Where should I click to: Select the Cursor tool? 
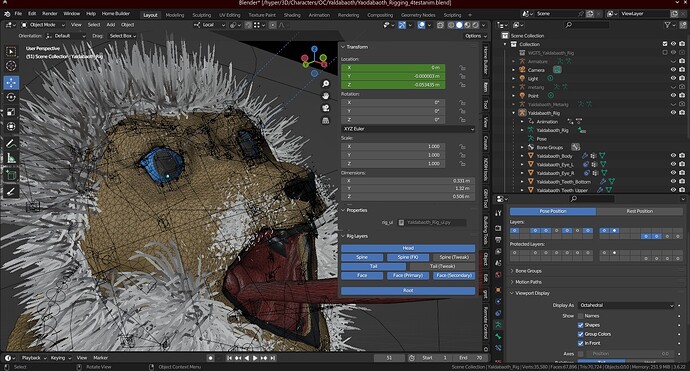[11, 66]
